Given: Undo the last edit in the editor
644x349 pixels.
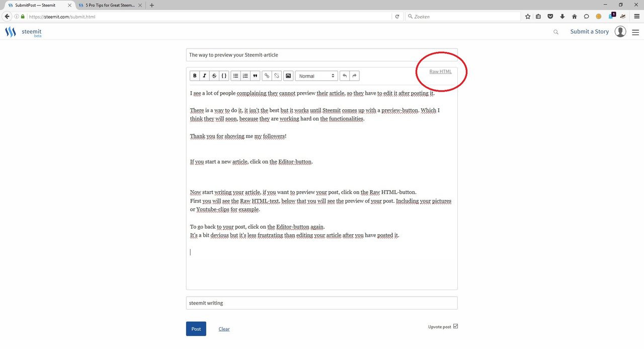Looking at the screenshot, I should (x=345, y=76).
